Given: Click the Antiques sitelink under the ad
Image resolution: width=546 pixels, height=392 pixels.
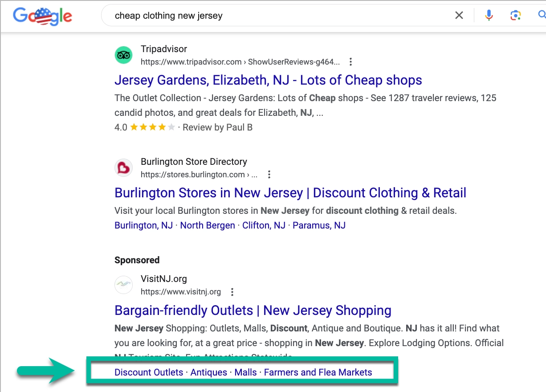Looking at the screenshot, I should [x=208, y=372].
